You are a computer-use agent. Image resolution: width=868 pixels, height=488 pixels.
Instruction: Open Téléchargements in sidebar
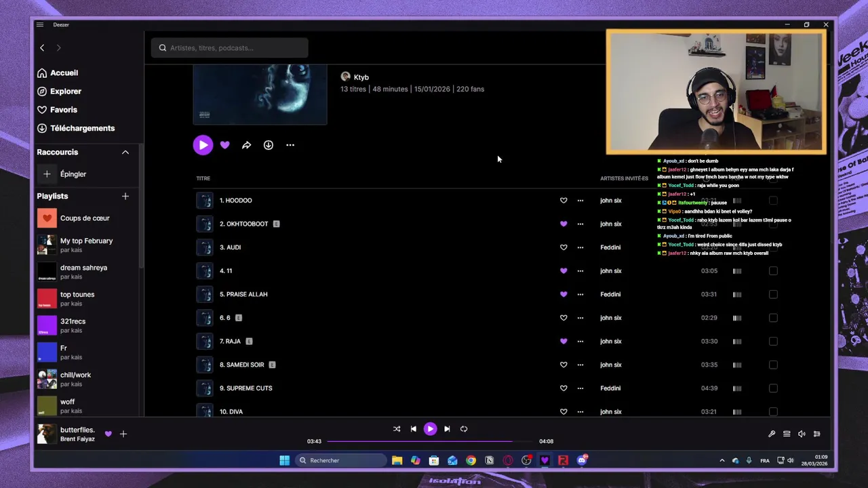tap(76, 128)
